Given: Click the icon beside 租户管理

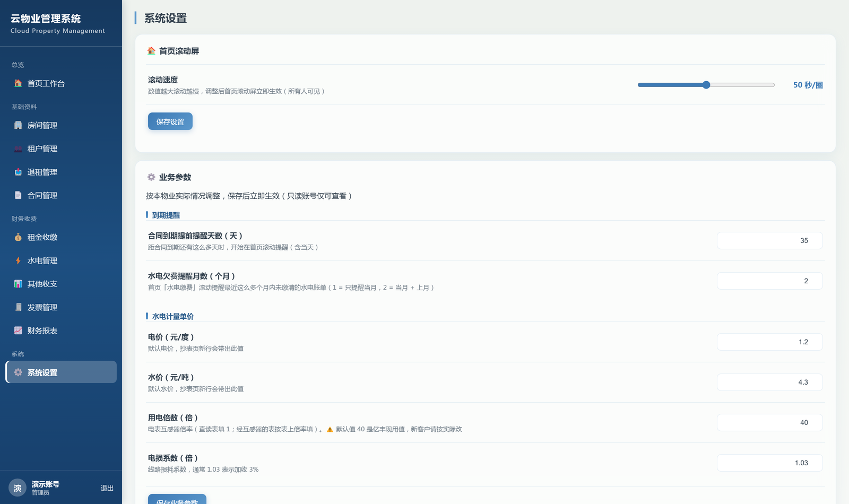Looking at the screenshot, I should coord(18,149).
